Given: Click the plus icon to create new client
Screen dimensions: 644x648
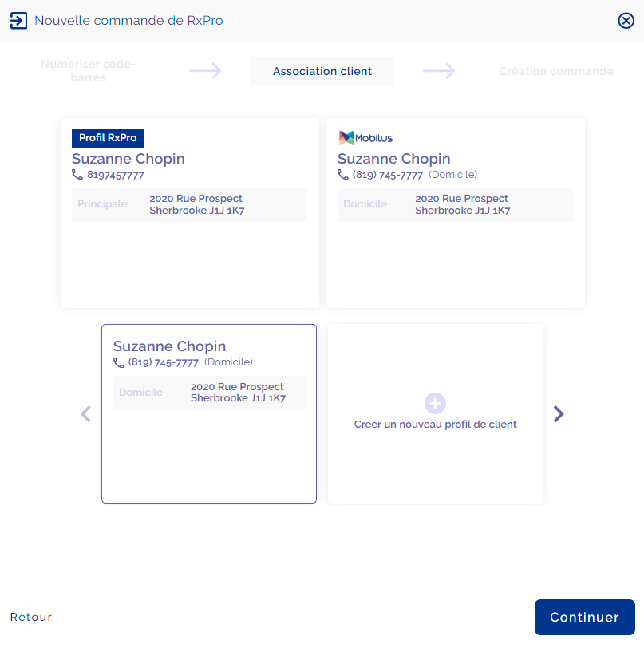Looking at the screenshot, I should (x=435, y=403).
